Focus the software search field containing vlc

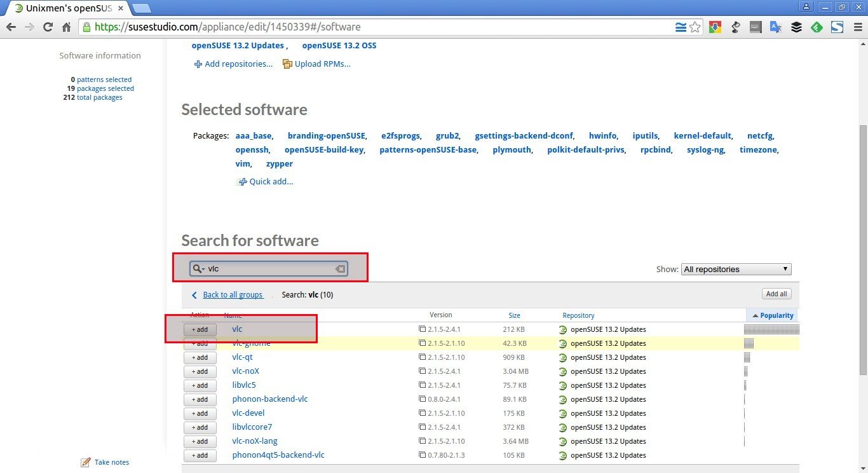270,269
